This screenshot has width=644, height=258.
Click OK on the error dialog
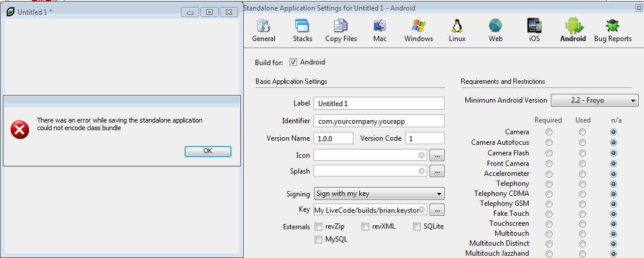208,151
